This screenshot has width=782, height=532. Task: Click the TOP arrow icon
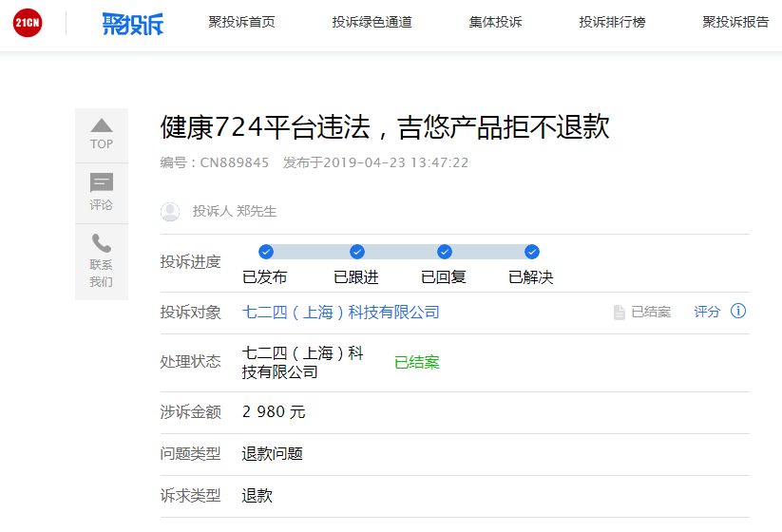coord(102,125)
